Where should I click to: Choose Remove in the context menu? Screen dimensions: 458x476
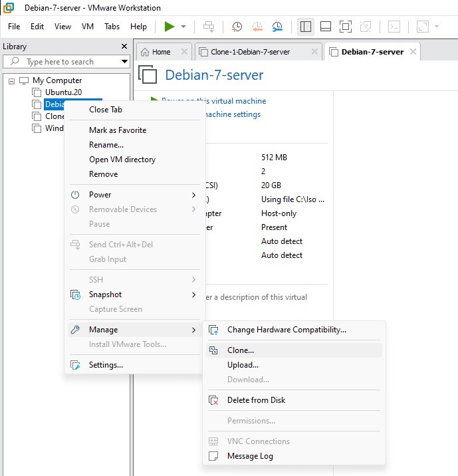(x=104, y=174)
